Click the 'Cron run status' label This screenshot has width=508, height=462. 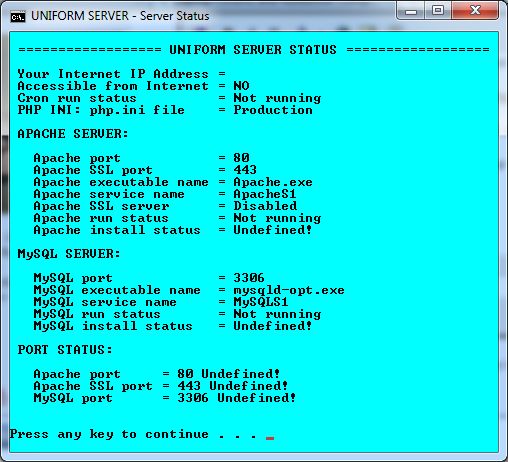coord(77,98)
